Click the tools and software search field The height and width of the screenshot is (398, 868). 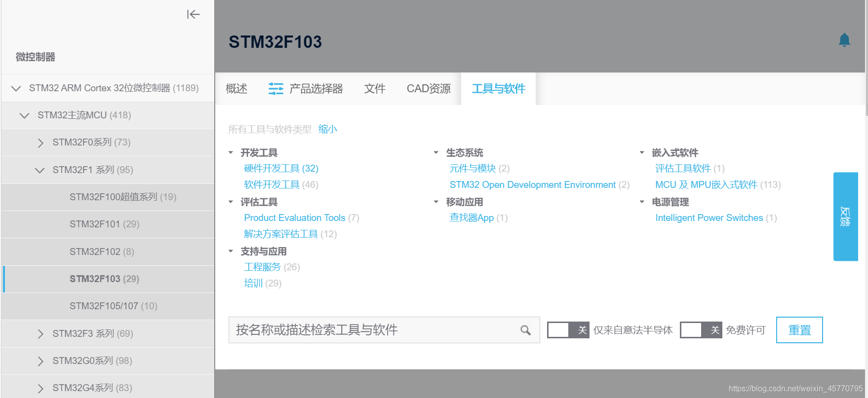pos(384,330)
